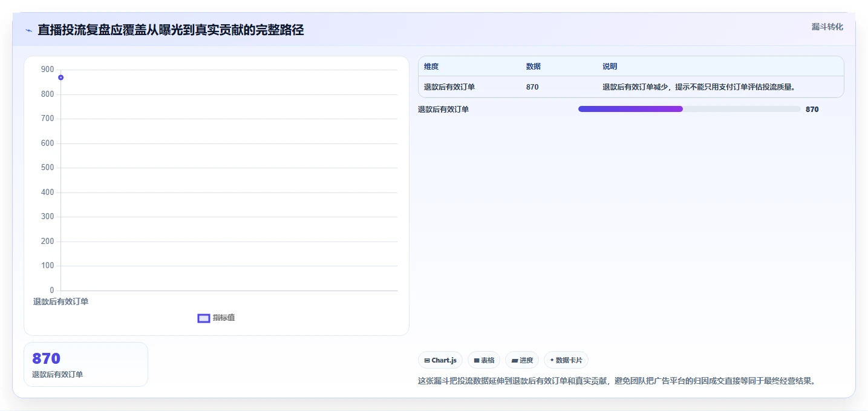Click the data point at 870 on the chart
Screen dimensions: 868x411
pyautogui.click(x=61, y=77)
